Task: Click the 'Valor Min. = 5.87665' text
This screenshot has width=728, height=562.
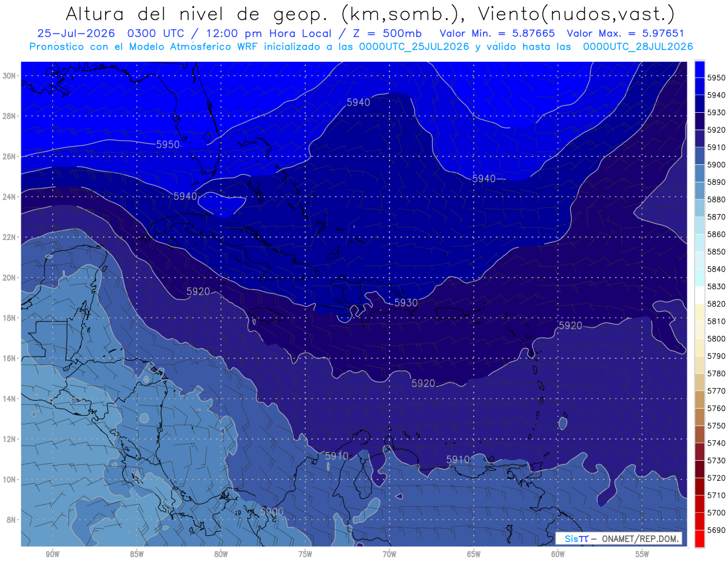Action: (497, 34)
